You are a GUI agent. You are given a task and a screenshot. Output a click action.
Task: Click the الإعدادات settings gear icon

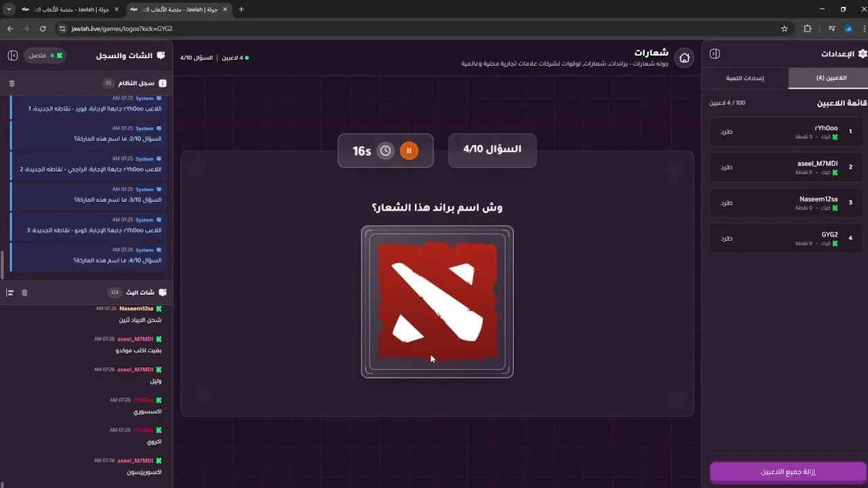pos(863,54)
